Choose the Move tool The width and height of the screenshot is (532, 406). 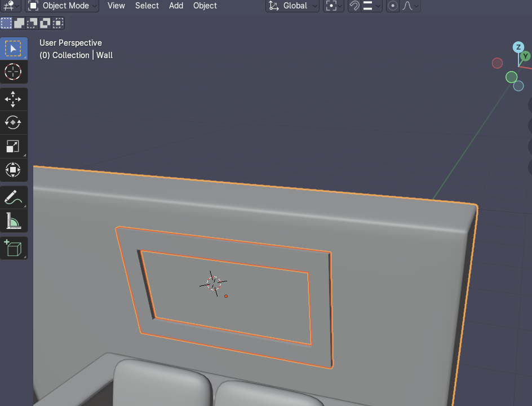click(x=13, y=99)
